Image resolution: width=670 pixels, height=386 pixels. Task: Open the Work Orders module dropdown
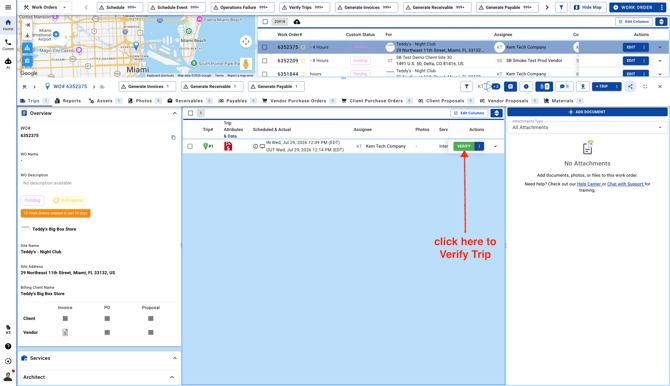point(45,7)
